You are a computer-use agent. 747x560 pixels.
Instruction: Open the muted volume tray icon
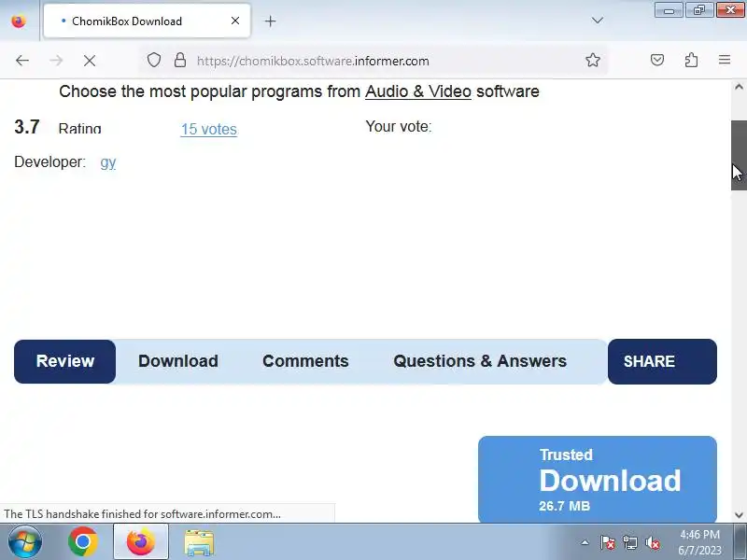[652, 542]
